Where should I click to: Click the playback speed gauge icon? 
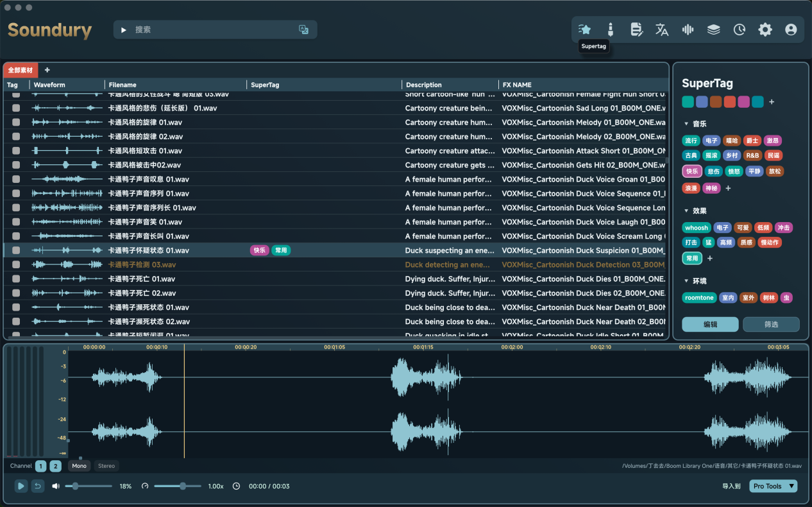[x=145, y=486]
